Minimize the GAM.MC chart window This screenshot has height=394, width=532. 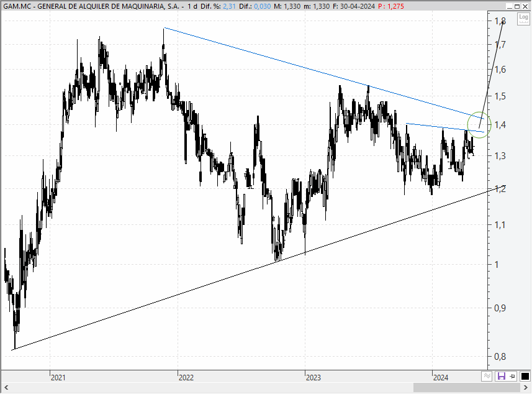[x=510, y=6]
